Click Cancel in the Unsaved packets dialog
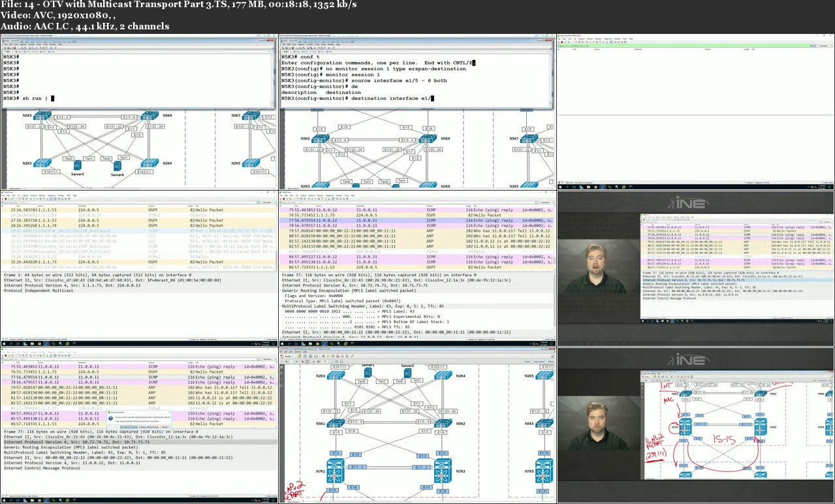The width and height of the screenshot is (835, 504). pos(165,427)
